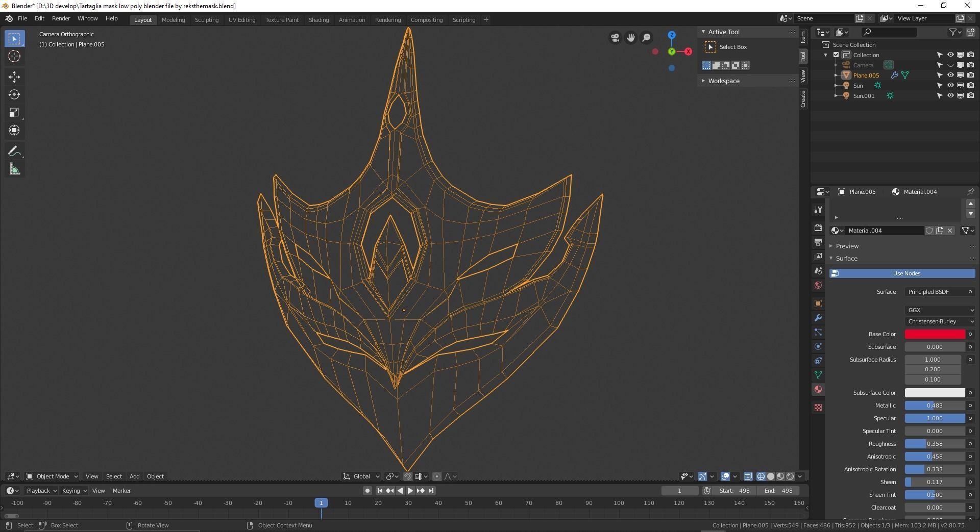Click the zoom view magnifier icon
The height and width of the screenshot is (532, 980).
point(647,38)
